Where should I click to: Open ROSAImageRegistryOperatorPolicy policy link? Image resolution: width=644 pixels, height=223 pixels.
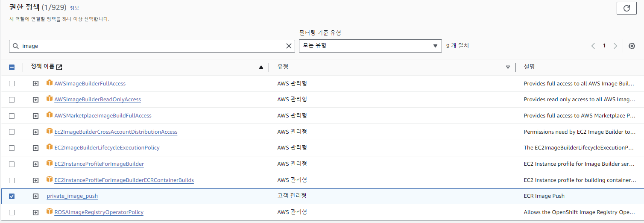pos(99,212)
